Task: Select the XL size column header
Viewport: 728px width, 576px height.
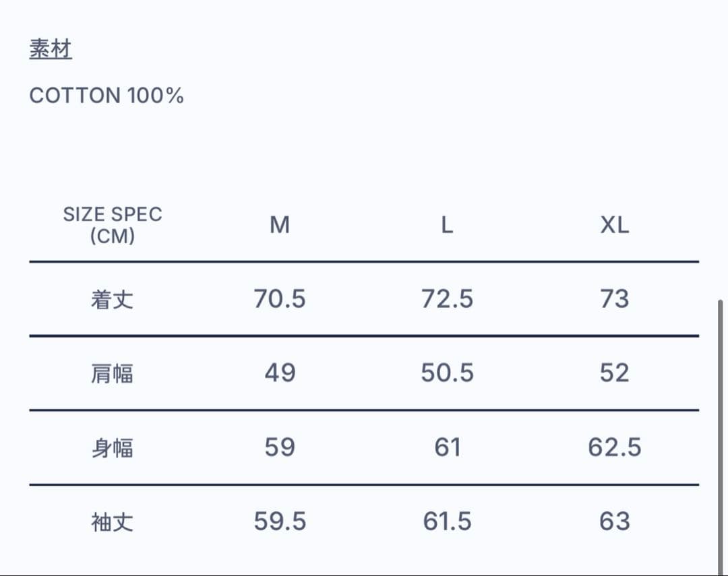Action: [614, 225]
